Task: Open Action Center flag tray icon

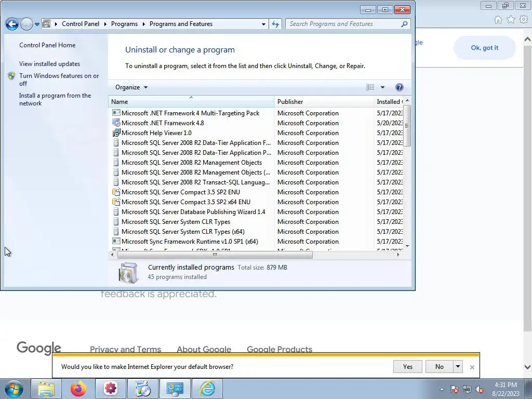Action: pos(454,390)
